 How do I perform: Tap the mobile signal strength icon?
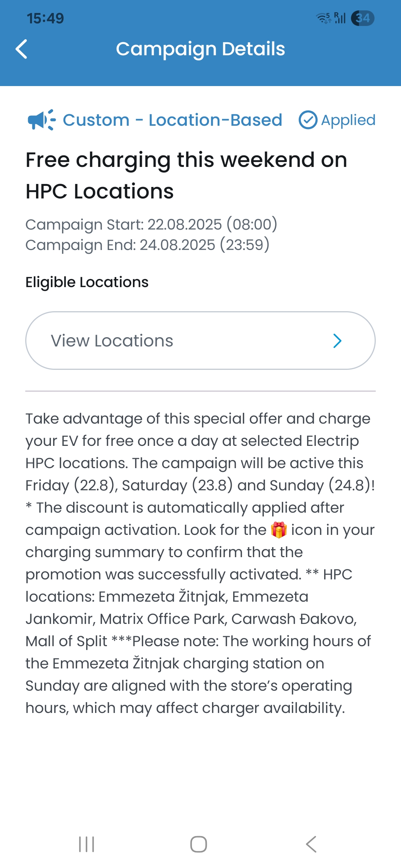340,18
